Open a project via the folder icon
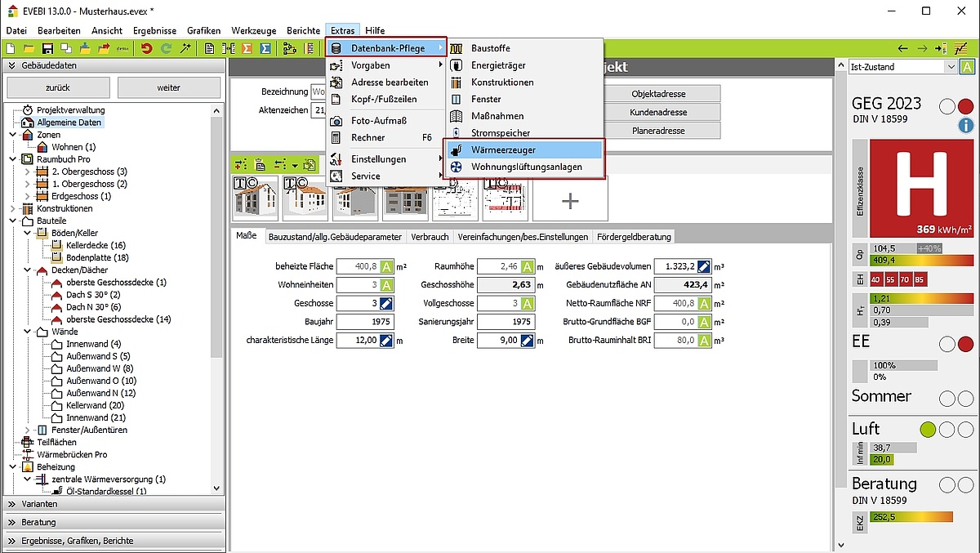This screenshot has height=553, width=980. (29, 48)
